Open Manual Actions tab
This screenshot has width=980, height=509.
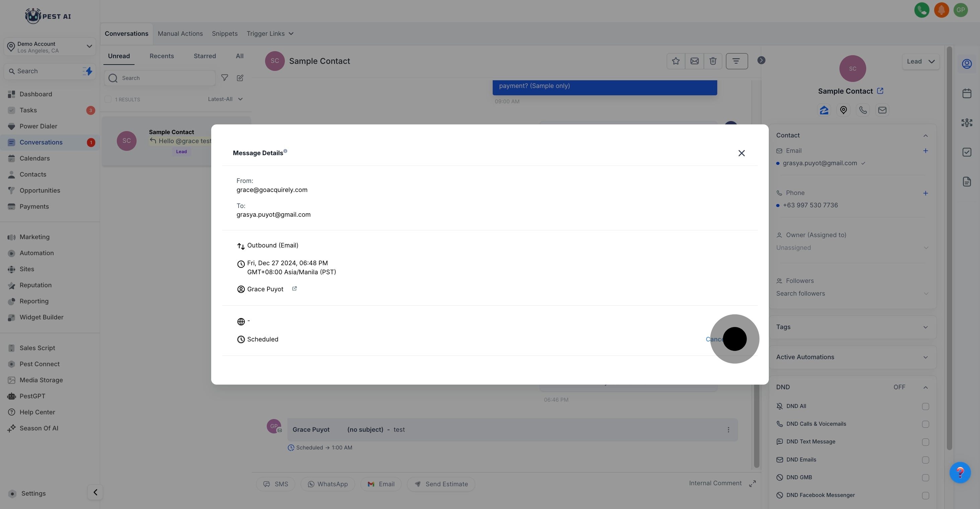click(x=180, y=34)
